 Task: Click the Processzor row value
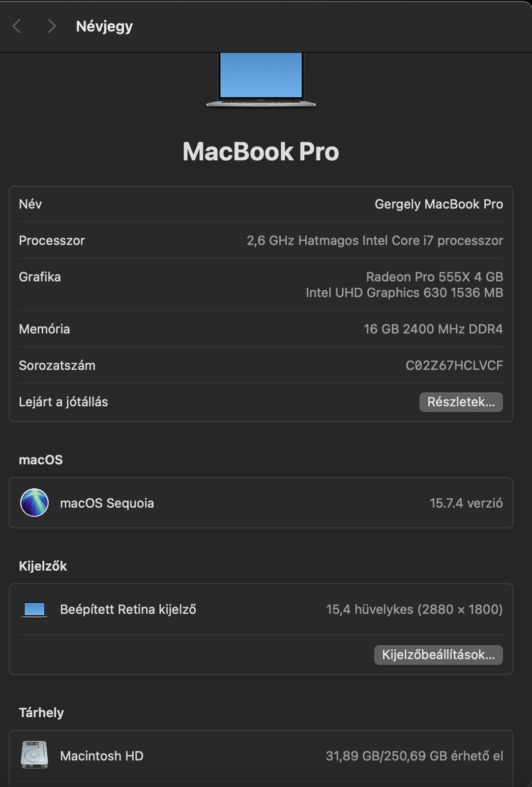point(375,241)
